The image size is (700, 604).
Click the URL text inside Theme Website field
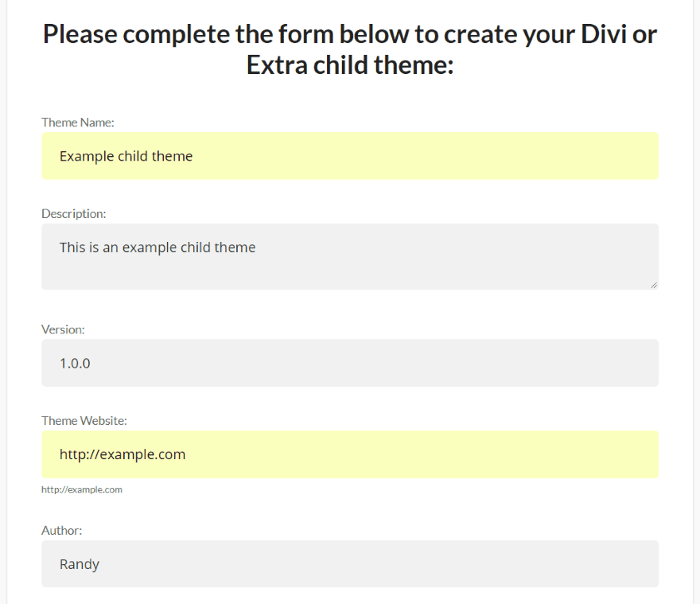(x=122, y=454)
